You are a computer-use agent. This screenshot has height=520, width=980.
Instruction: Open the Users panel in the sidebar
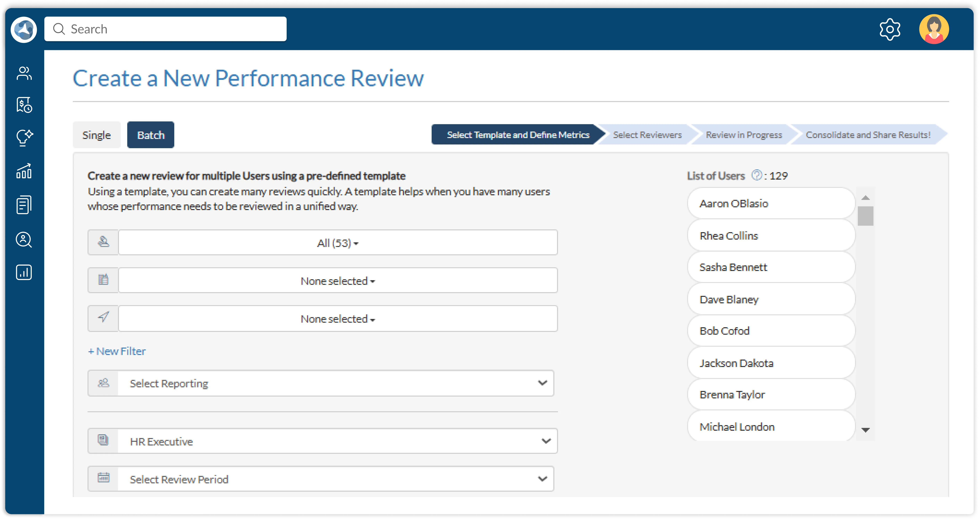pos(24,73)
